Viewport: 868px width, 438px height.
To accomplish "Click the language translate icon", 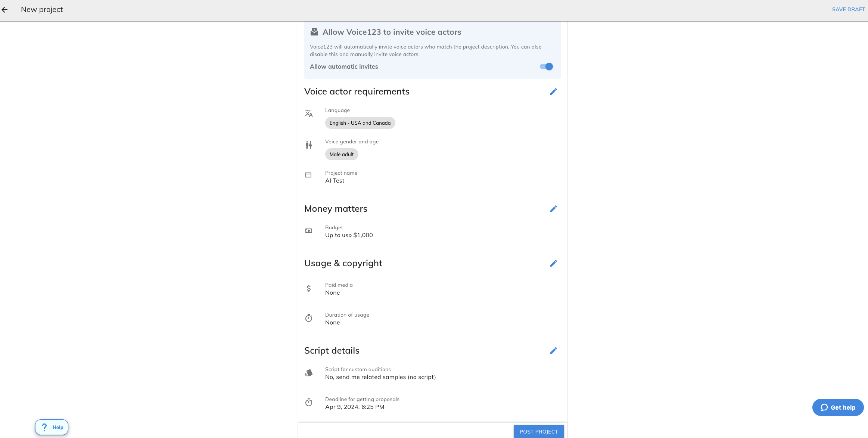I will 309,114.
